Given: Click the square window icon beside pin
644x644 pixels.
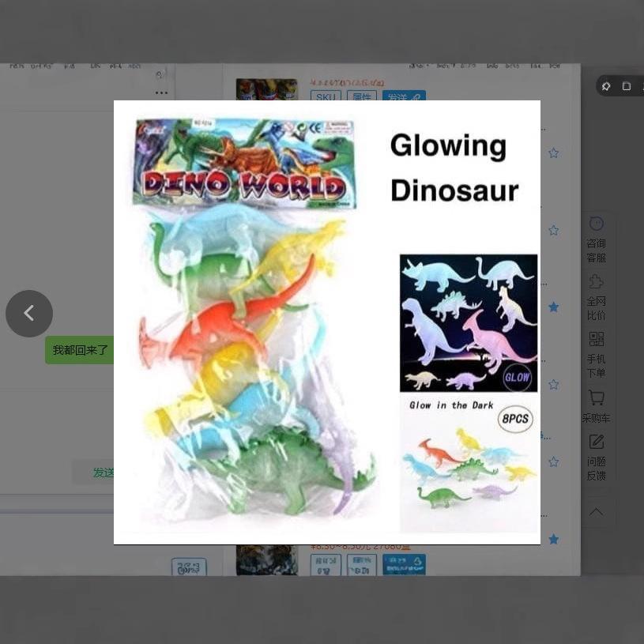Looking at the screenshot, I should 627,86.
